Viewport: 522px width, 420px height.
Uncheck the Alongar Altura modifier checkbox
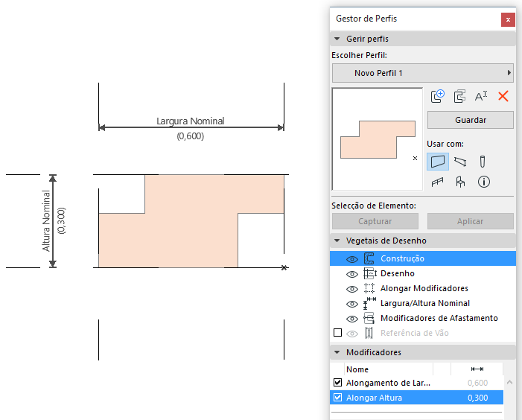click(337, 398)
